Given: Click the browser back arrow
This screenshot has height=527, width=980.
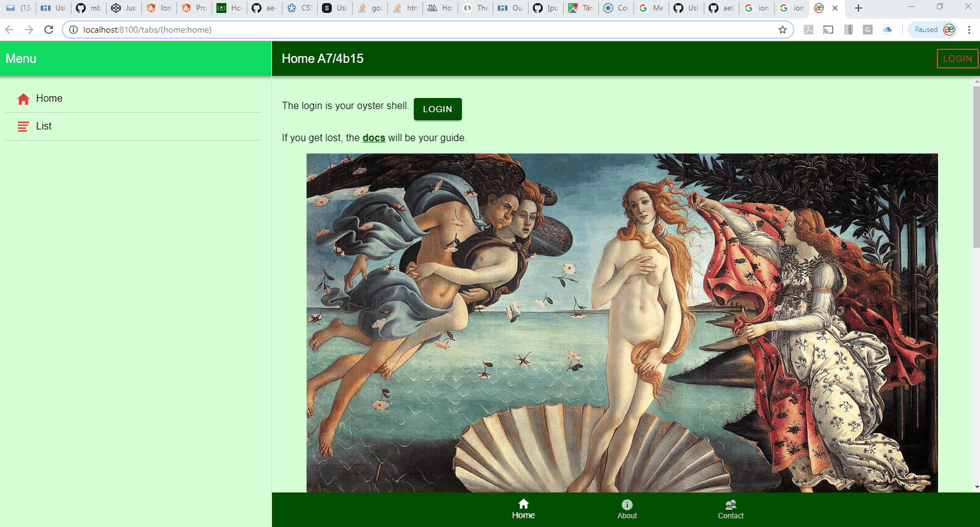Looking at the screenshot, I should pos(9,30).
